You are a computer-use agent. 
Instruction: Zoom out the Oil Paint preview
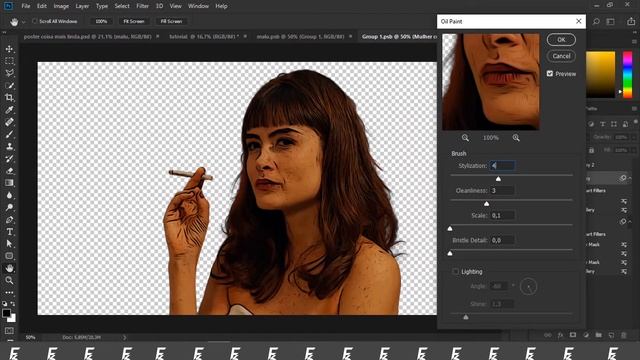pos(465,138)
